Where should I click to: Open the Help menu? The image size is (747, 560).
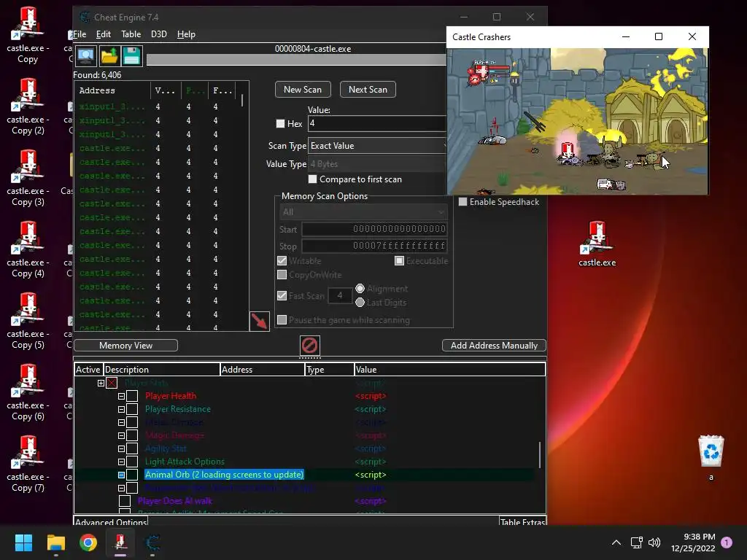click(x=186, y=34)
